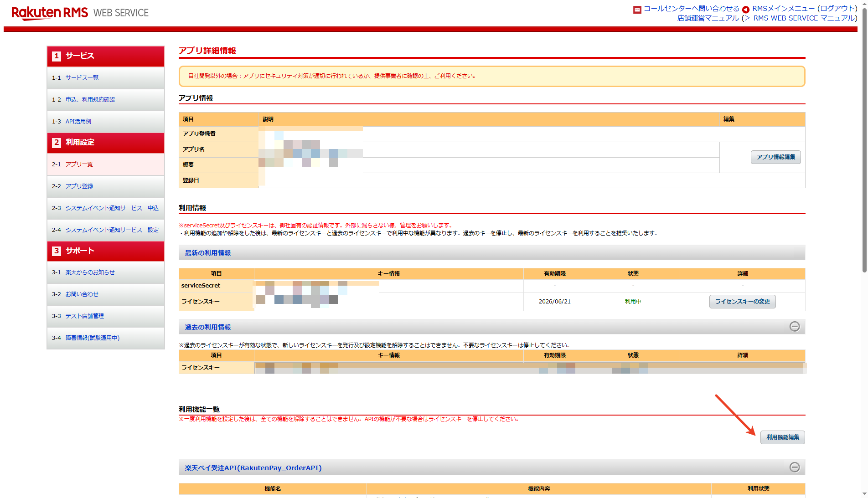Click the 利用機能一覧 heading

(199, 409)
